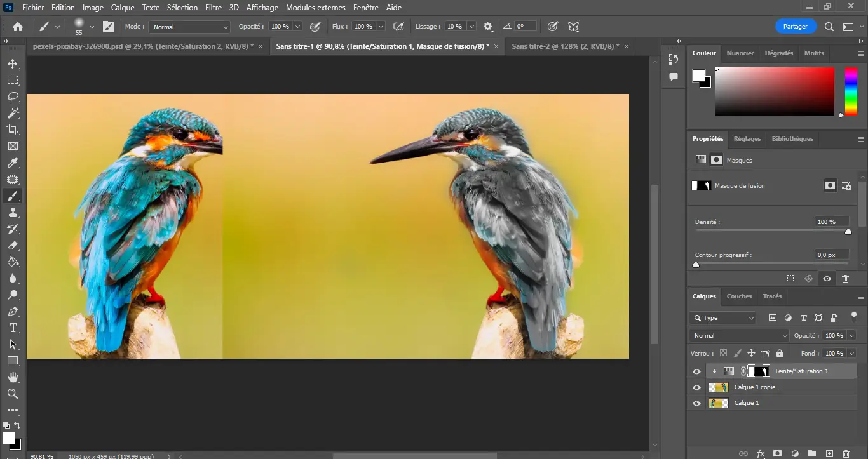
Task: Click the Contour progressif value field
Action: pos(831,255)
